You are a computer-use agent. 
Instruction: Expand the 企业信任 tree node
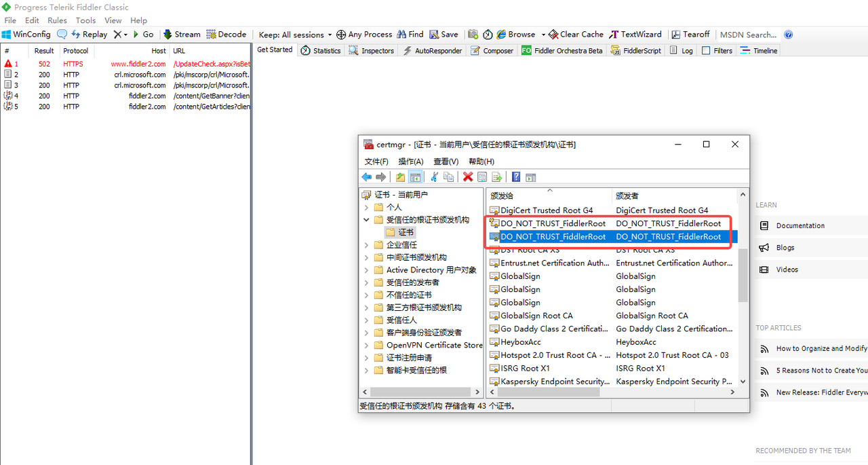(x=367, y=245)
